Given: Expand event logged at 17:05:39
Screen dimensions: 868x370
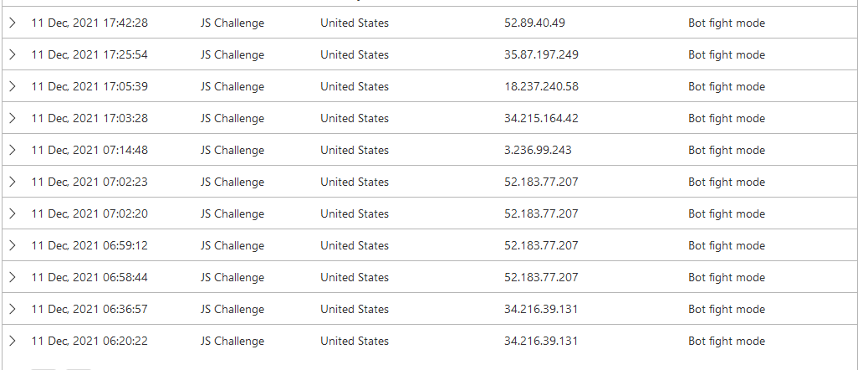Looking at the screenshot, I should click(x=12, y=87).
